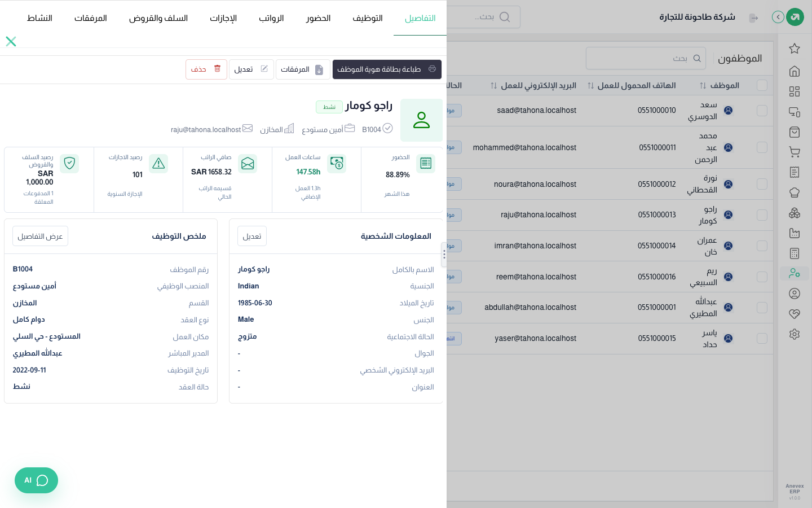Click the green Anevex logo at the top
Screen dimensions: 812x508
[795, 17]
